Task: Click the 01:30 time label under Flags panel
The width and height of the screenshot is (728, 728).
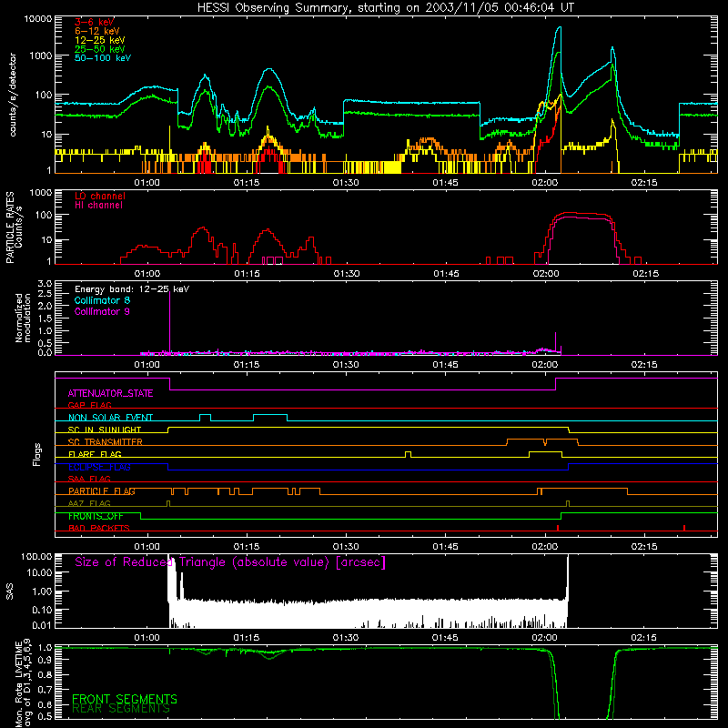Action: (x=346, y=547)
